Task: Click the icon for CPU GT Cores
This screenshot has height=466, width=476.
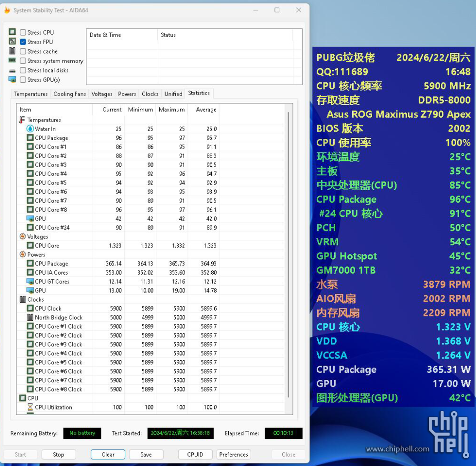Action: click(x=30, y=281)
